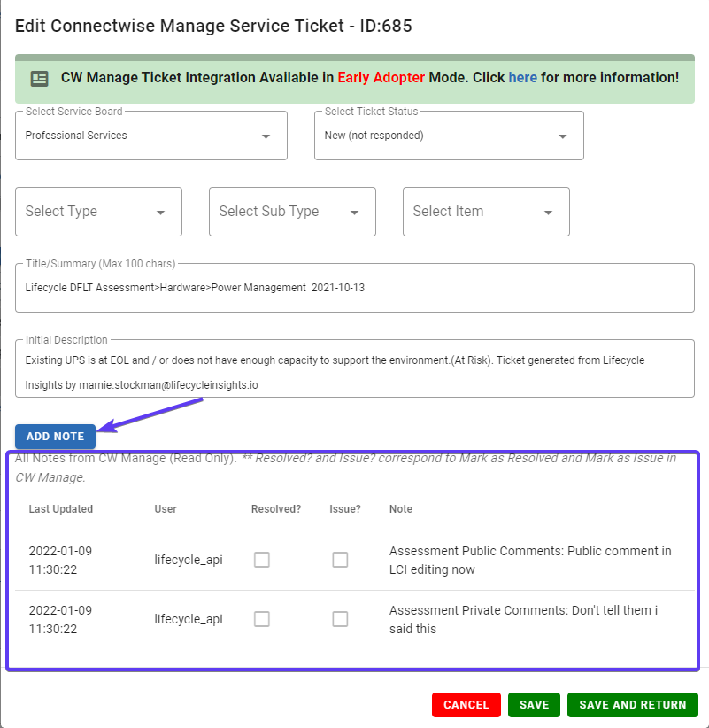The width and height of the screenshot is (709, 728).
Task: Click the ADD NOTE button
Action: [x=55, y=437]
